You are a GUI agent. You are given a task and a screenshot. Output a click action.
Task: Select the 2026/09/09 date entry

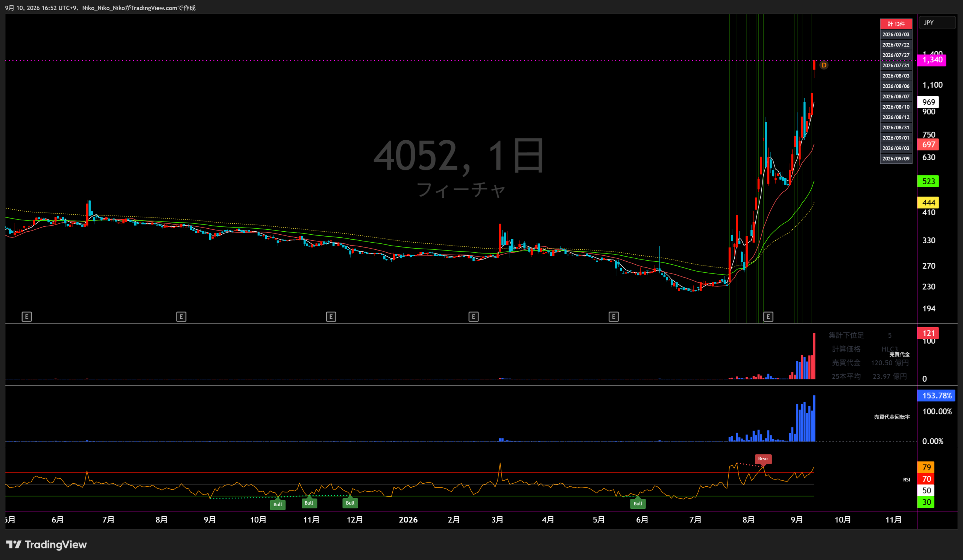(x=896, y=159)
